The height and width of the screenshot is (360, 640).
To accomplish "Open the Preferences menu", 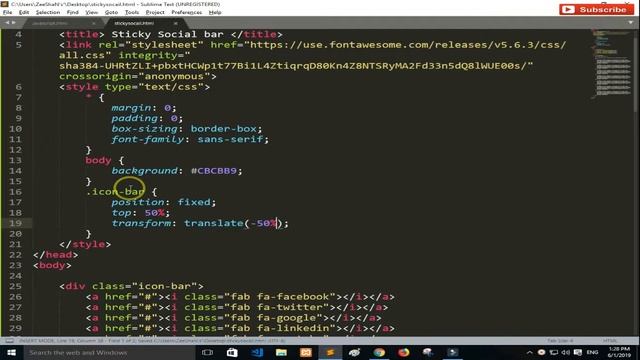I will coord(187,12).
